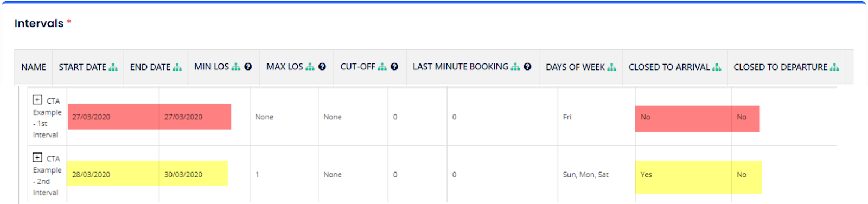Screen dimensions: 868x204
Task: Click hierarchy icon beside DAYS OF WEEK
Action: pyautogui.click(x=612, y=67)
